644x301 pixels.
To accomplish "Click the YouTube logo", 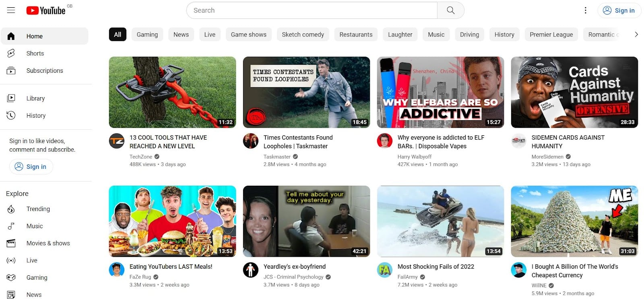I will 46,10.
